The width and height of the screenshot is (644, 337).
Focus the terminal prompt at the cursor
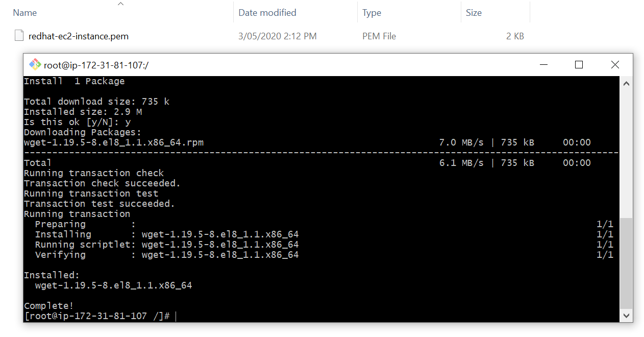tap(175, 316)
